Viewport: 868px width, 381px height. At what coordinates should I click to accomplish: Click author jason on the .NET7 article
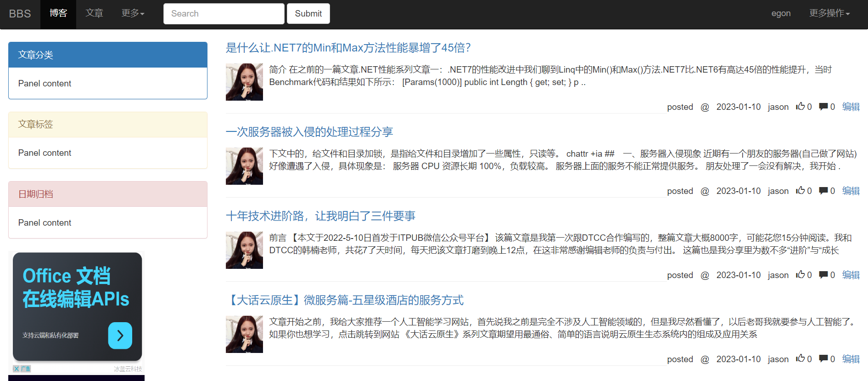[x=778, y=107]
